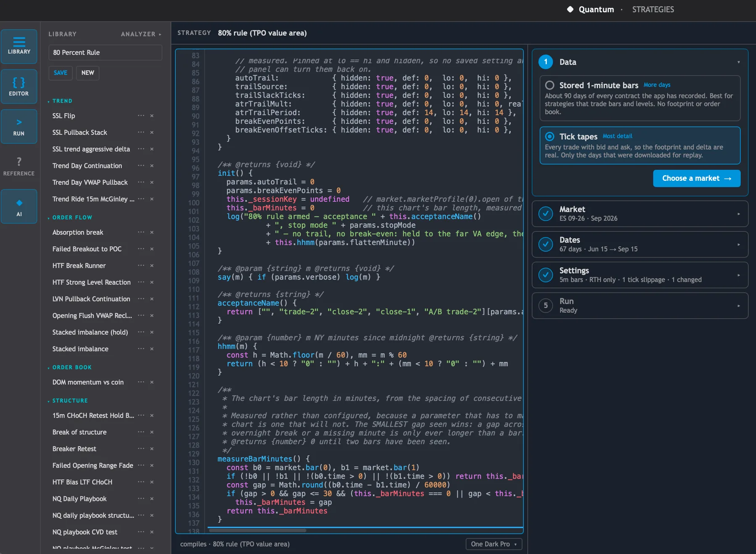Open the HTF Bias LTF CHoCH strategy
Image resolution: width=756 pixels, height=554 pixels.
[x=82, y=482]
